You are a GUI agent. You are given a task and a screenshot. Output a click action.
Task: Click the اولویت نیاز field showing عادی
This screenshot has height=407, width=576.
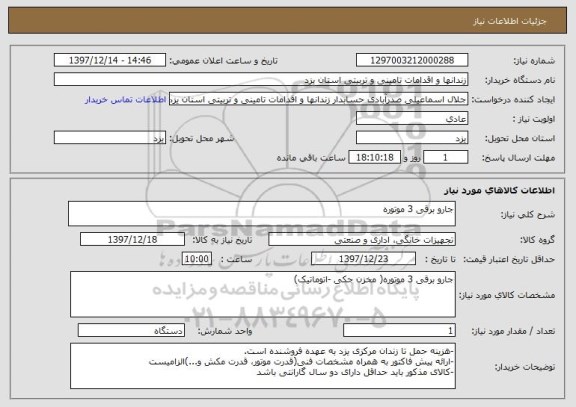412,119
